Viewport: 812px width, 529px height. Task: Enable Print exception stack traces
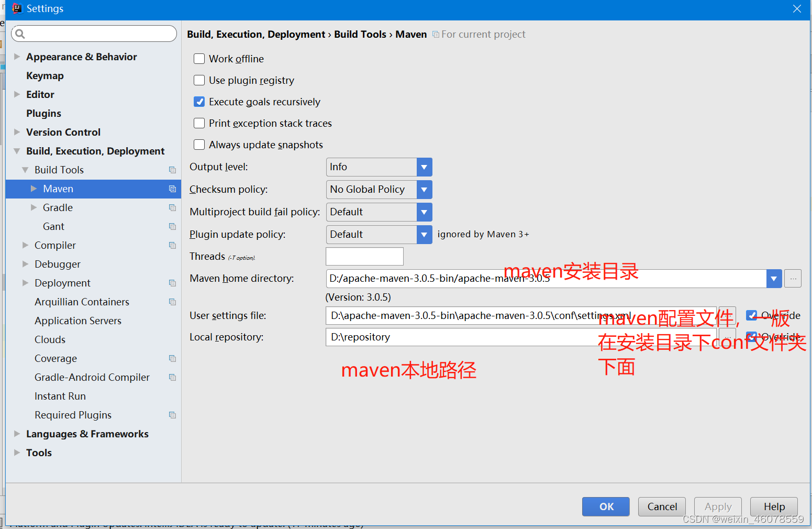tap(199, 123)
